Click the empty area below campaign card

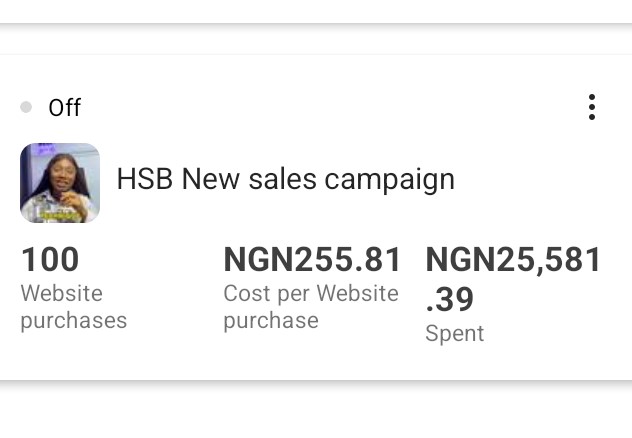coord(316,412)
